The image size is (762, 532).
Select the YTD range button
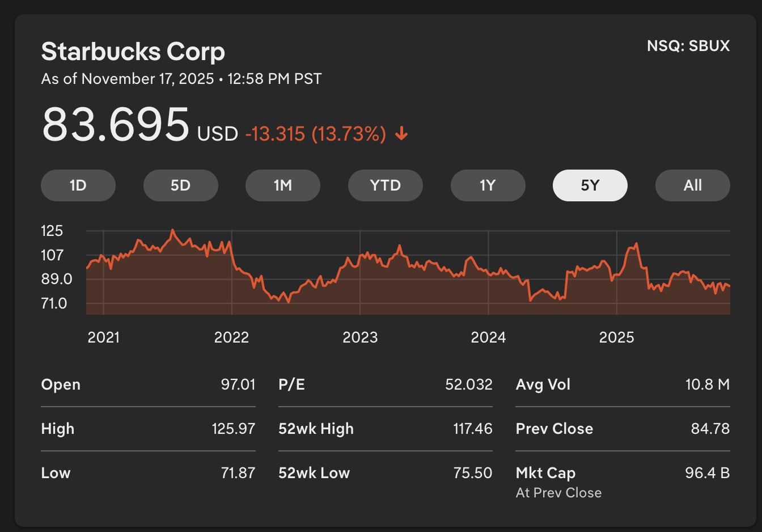(385, 185)
